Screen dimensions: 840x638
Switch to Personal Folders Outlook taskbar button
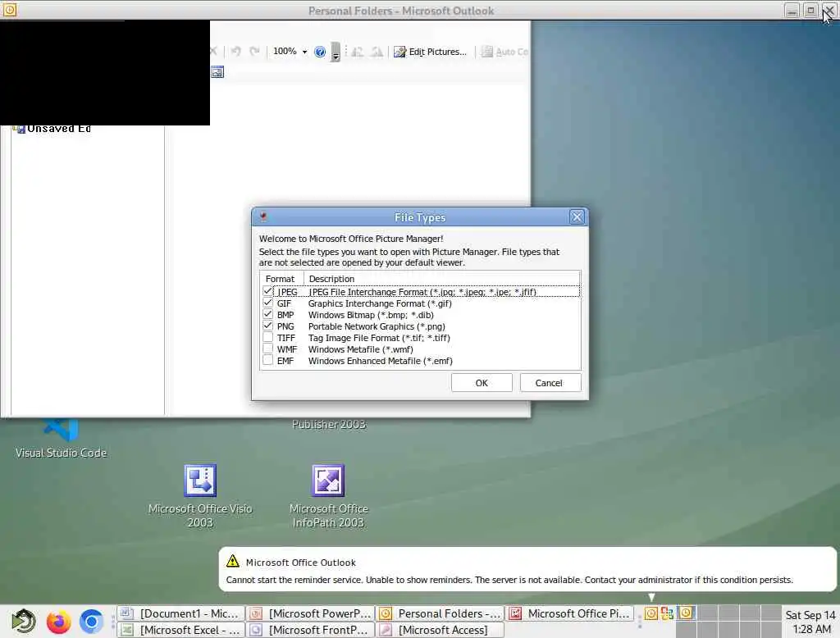(440, 613)
